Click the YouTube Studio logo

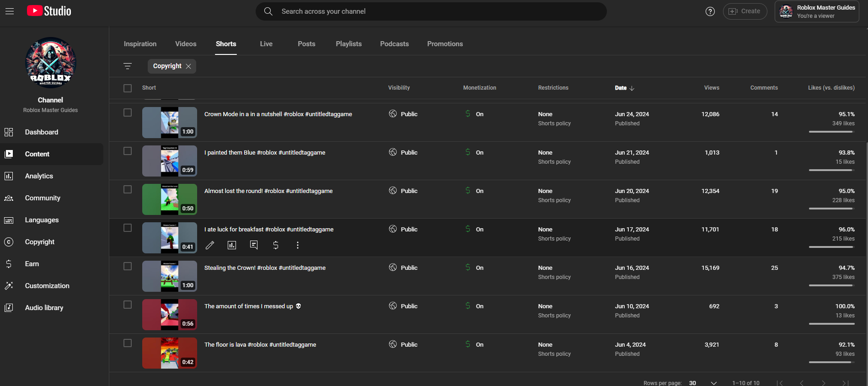(x=49, y=11)
